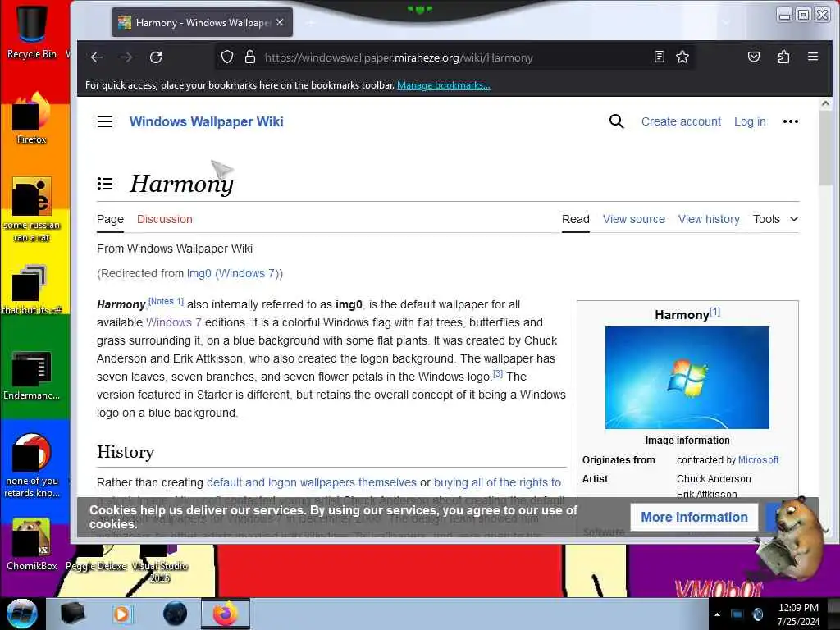Open infobox reference [1]

[714, 312]
